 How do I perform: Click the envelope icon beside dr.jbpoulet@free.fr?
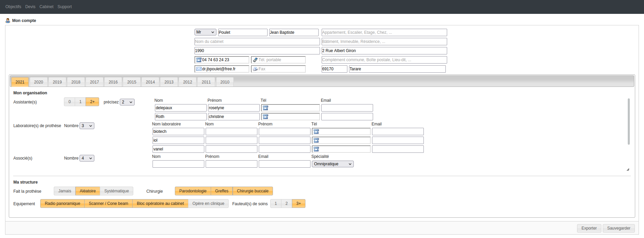click(199, 69)
